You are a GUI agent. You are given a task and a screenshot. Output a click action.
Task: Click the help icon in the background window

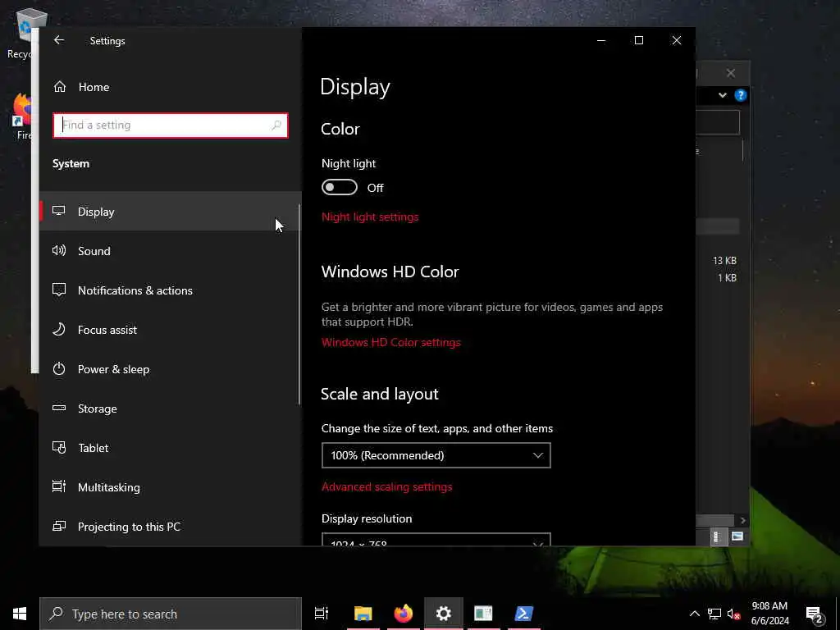[x=741, y=95]
